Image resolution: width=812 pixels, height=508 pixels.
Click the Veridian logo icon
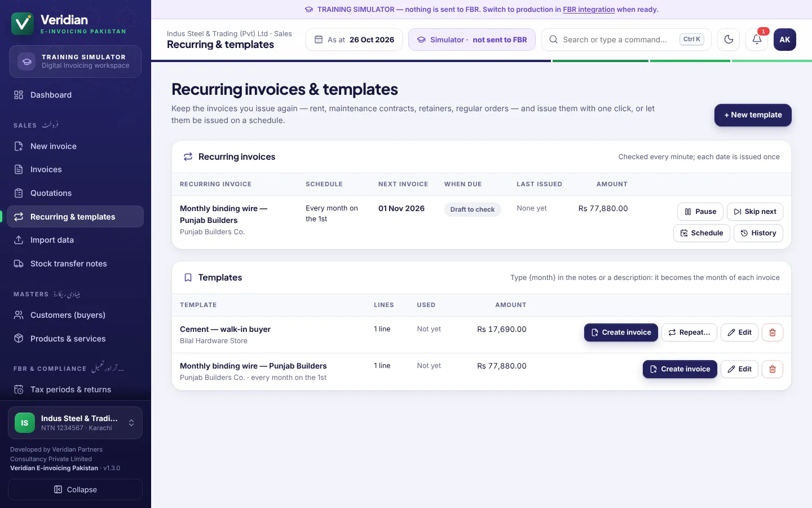[23, 24]
